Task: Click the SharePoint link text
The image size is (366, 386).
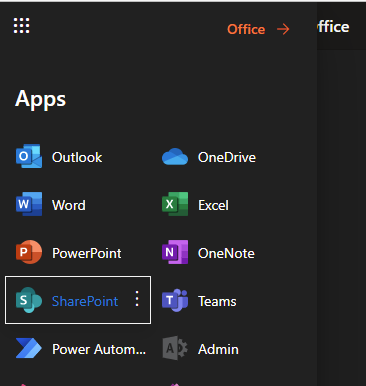Action: point(85,301)
